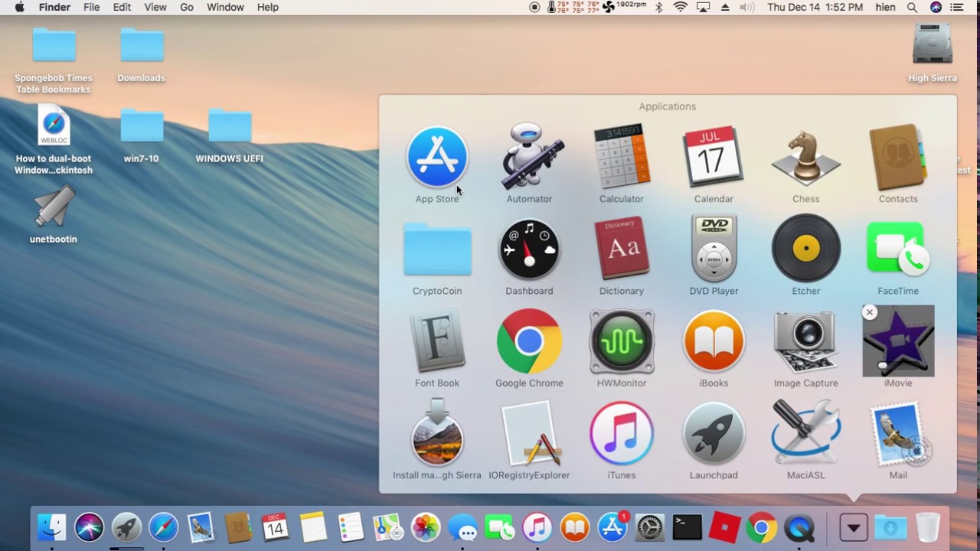The height and width of the screenshot is (551, 980).
Task: Open QuickTime Player from the Dock
Action: (800, 527)
